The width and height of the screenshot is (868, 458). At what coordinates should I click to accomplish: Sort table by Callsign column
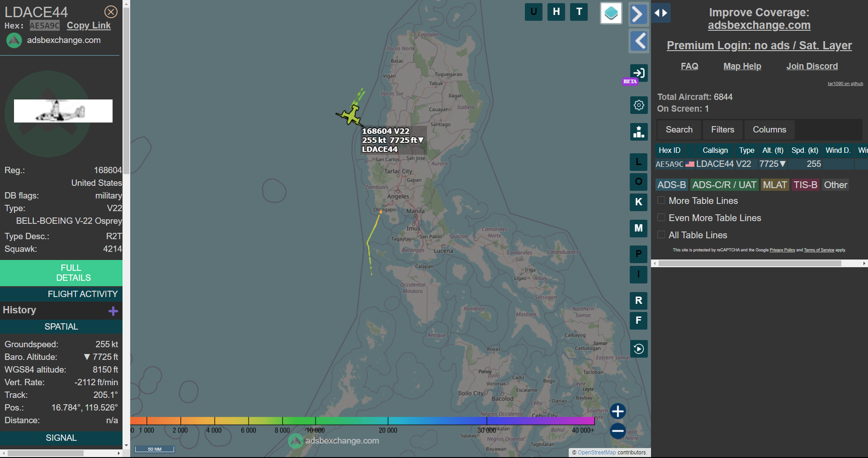tap(715, 150)
